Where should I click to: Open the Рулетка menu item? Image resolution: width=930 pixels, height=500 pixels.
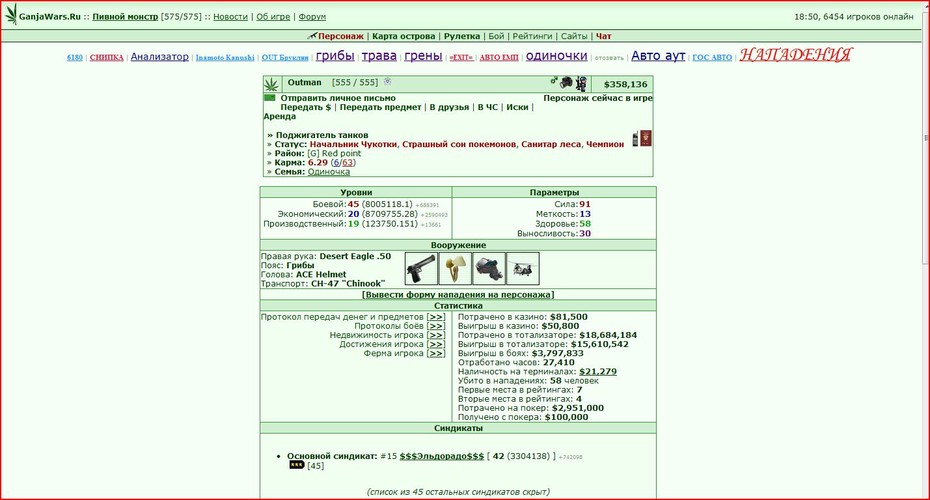(461, 36)
